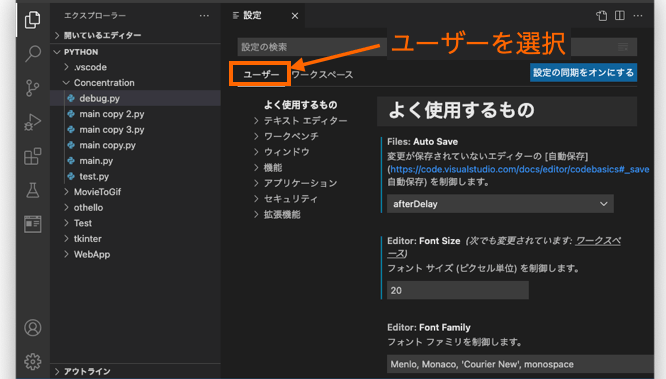Expand the othello folder
Screen dimensions: 666x379
point(135,208)
